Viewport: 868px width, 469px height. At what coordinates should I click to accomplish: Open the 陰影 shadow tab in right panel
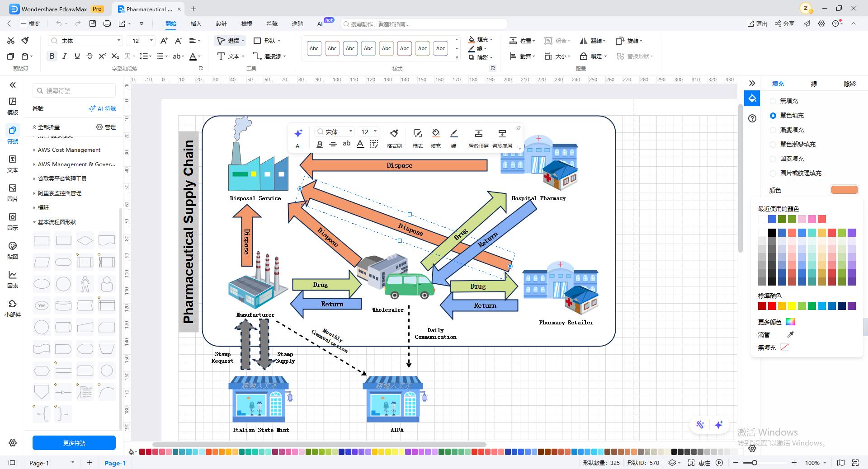(850, 84)
